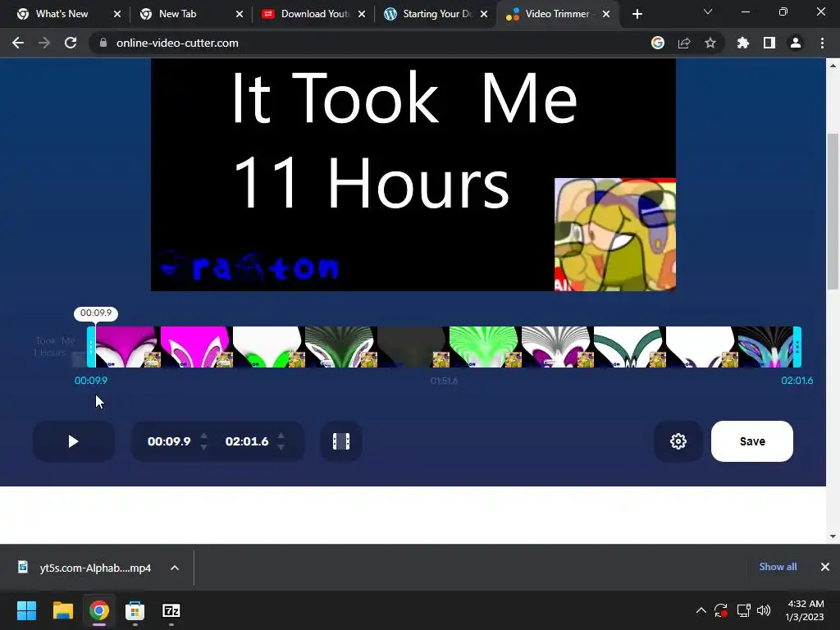Viewport: 840px width, 630px height.
Task: Expand the download item options chevron
Action: pos(175,568)
